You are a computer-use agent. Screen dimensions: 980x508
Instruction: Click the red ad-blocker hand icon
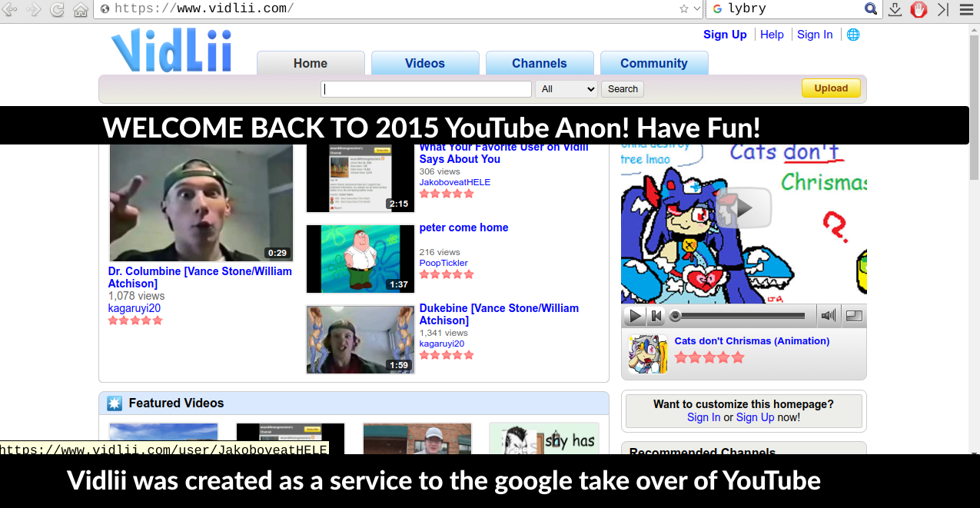[x=919, y=9]
